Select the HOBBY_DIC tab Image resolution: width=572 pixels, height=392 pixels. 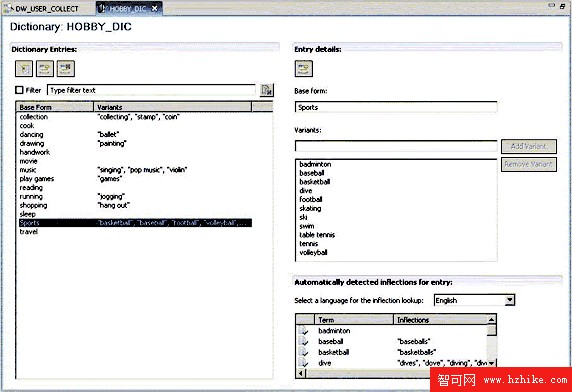pyautogui.click(x=128, y=8)
